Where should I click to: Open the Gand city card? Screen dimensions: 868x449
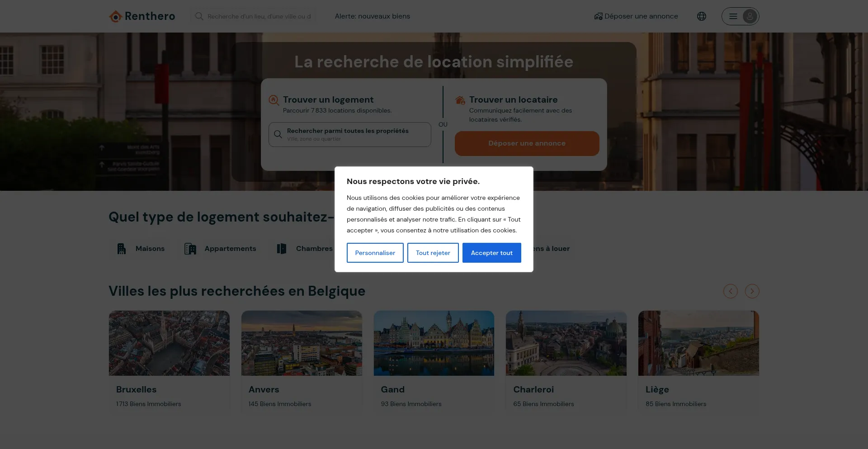[434, 362]
